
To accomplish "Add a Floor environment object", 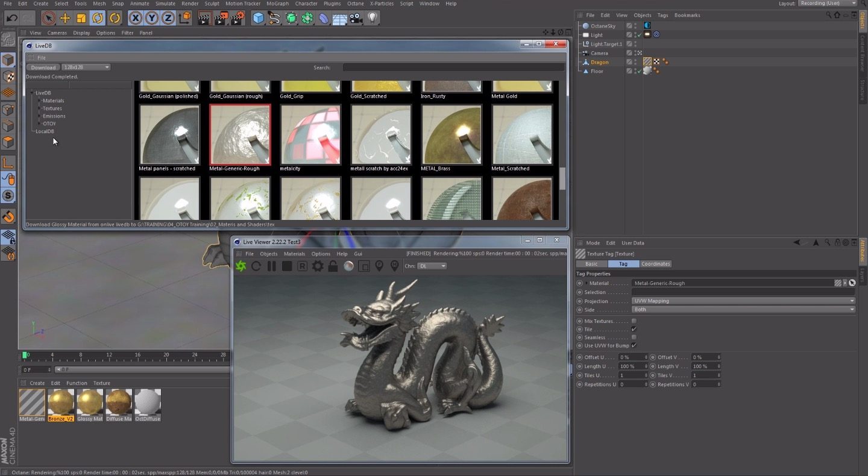I will [x=340, y=18].
